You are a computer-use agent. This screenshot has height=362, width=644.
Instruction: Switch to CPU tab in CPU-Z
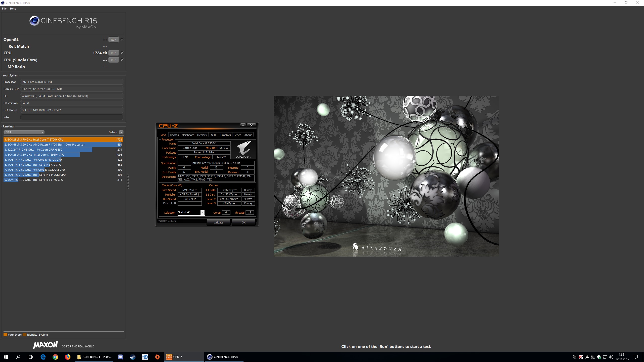[x=163, y=135]
